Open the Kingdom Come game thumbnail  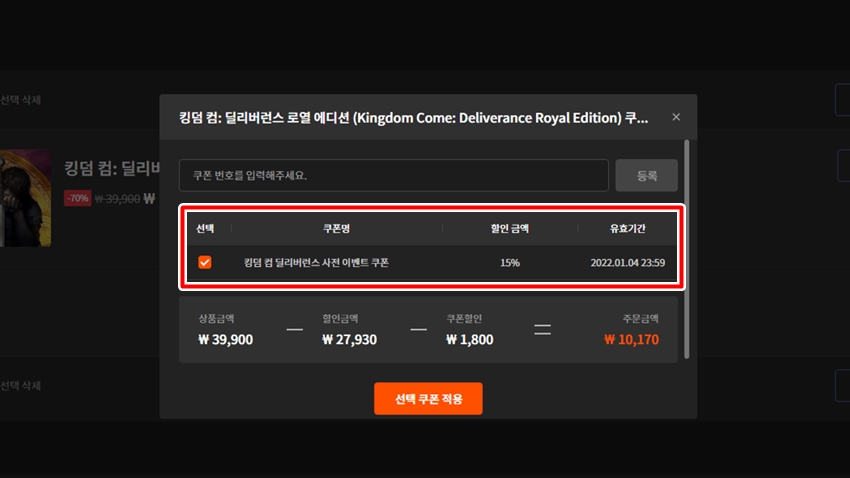[25, 198]
